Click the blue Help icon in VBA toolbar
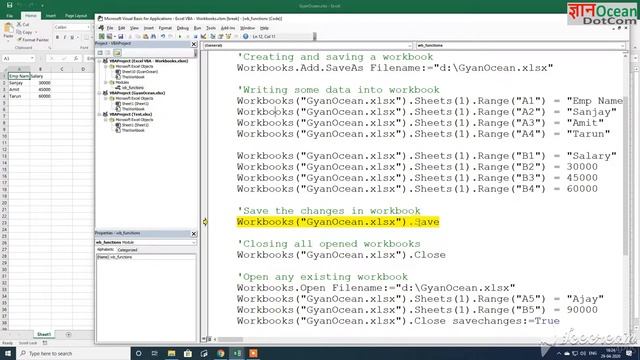 point(245,36)
